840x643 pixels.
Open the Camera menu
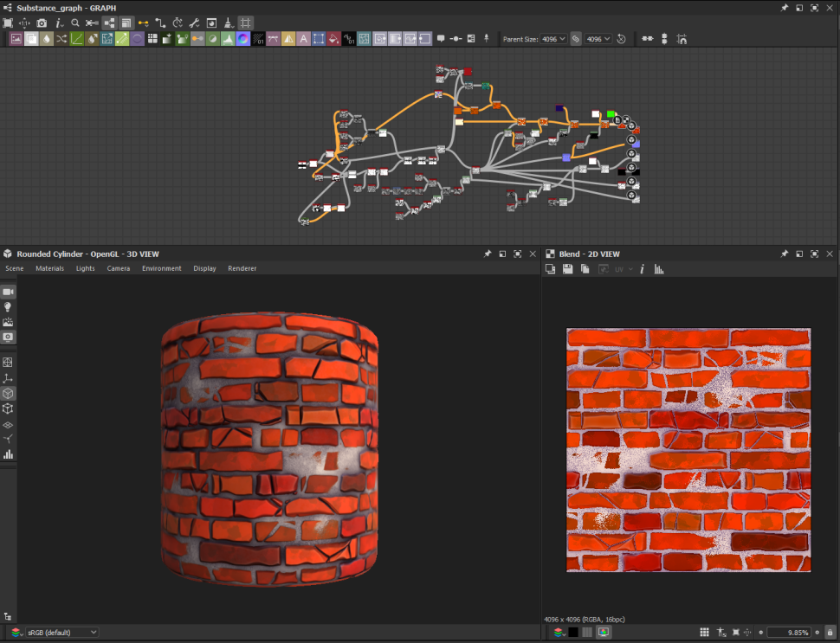click(119, 268)
